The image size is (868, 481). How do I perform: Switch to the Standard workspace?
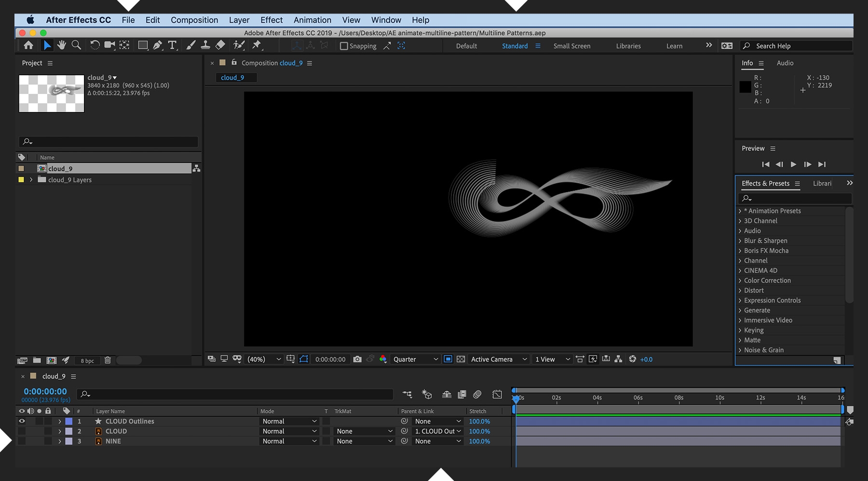(x=515, y=45)
